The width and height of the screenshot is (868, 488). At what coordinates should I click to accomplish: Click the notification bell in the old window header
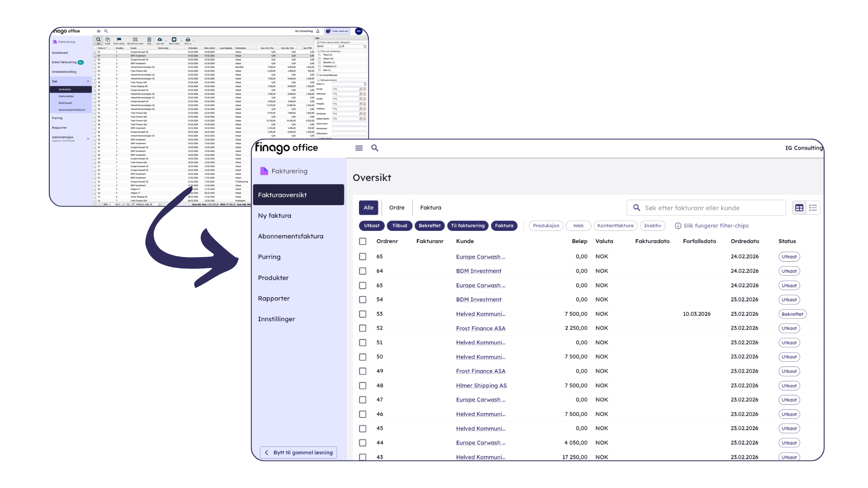coord(318,31)
